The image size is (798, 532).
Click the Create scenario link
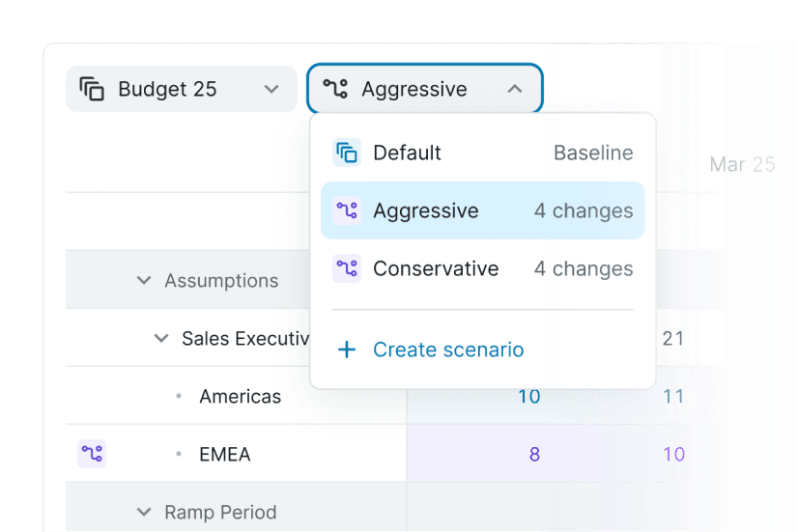[x=448, y=350]
